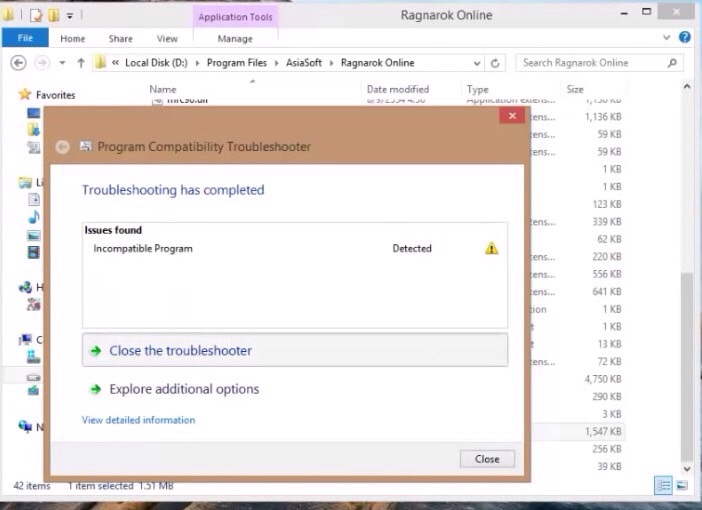702x510 pixels.
Task: Open the Manage ribbon tab
Action: coord(235,39)
